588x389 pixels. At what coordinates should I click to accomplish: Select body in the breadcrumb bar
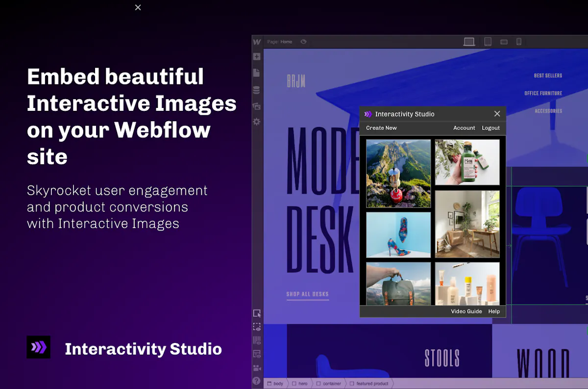click(274, 384)
